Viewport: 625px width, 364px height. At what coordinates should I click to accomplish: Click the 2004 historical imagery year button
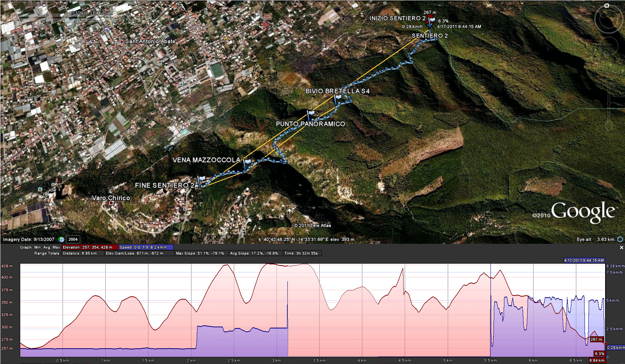(73, 239)
